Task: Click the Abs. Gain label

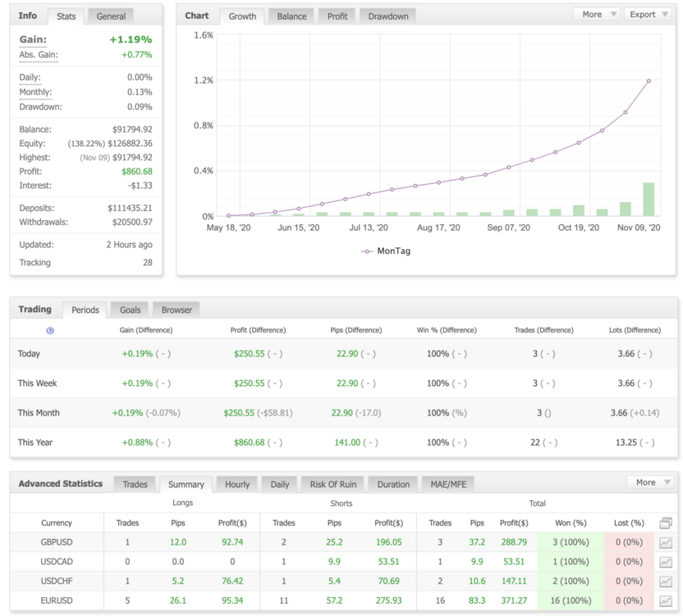Action: tap(39, 55)
